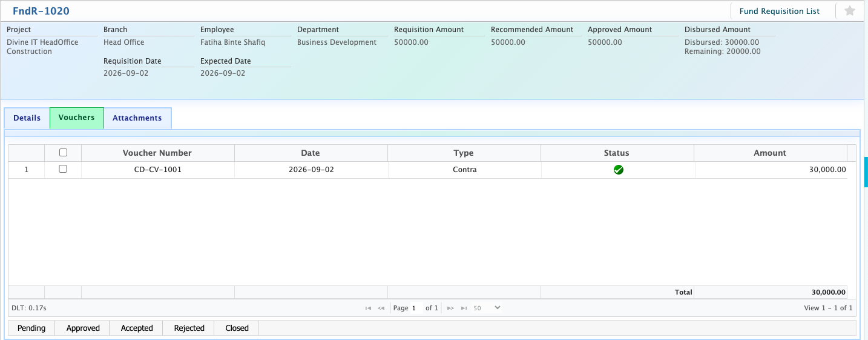Click employee name Fatiha Binte Shafiq
Image resolution: width=868 pixels, height=340 pixels.
[x=233, y=42]
